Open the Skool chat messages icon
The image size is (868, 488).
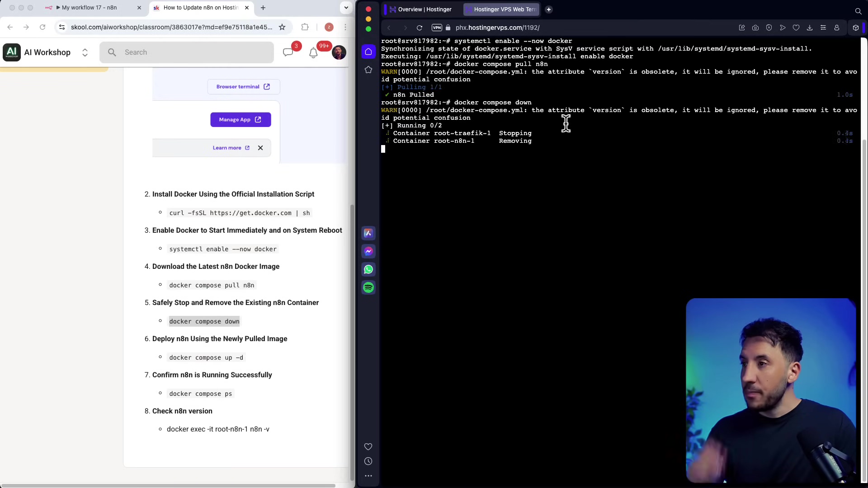point(288,52)
